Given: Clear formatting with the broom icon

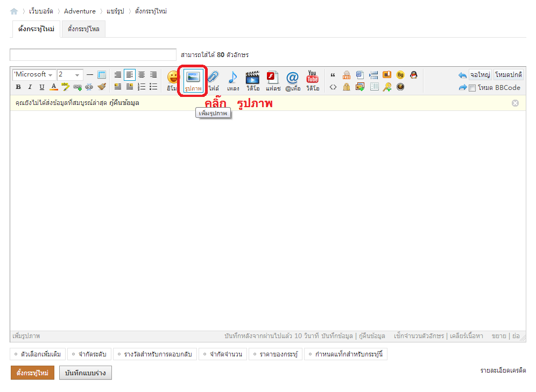Looking at the screenshot, I should 102,87.
